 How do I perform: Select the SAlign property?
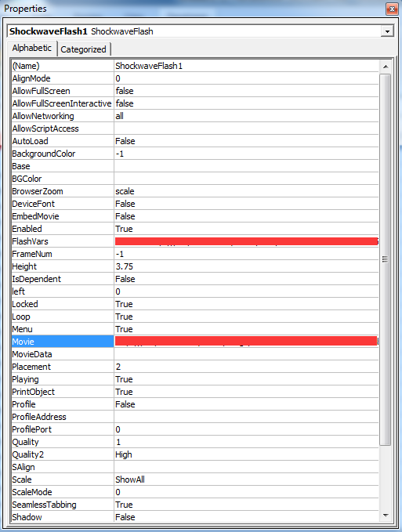point(63,468)
